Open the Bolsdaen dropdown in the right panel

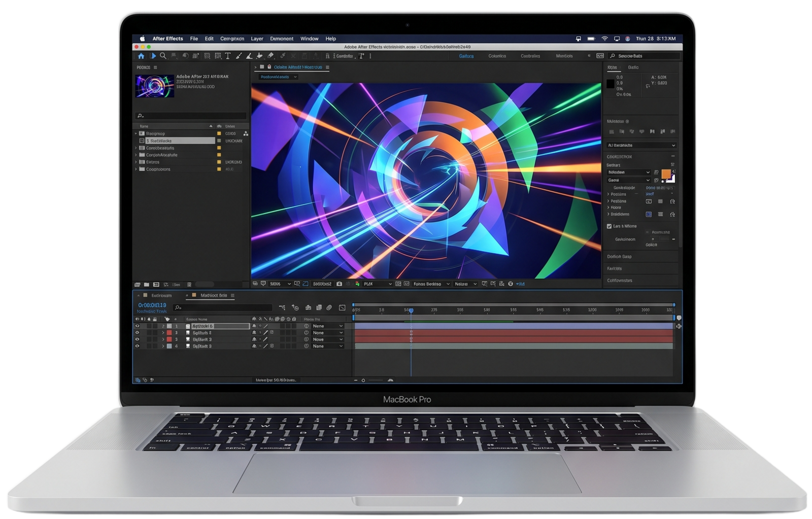[628, 172]
